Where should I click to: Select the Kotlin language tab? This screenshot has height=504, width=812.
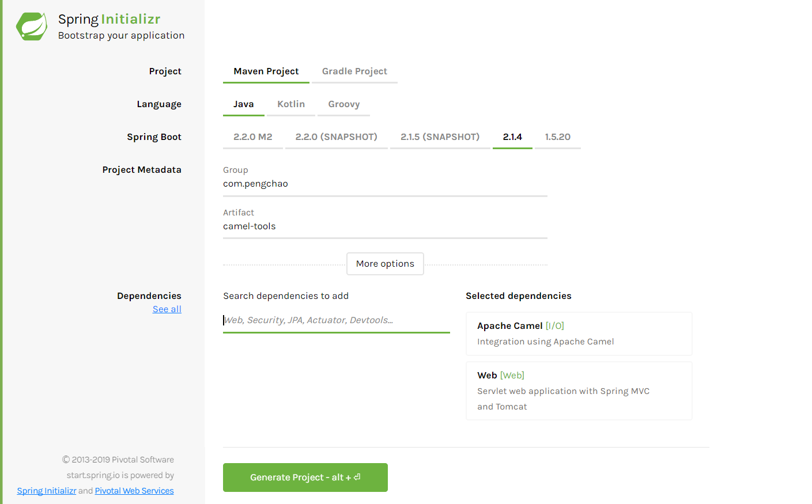[x=290, y=104]
